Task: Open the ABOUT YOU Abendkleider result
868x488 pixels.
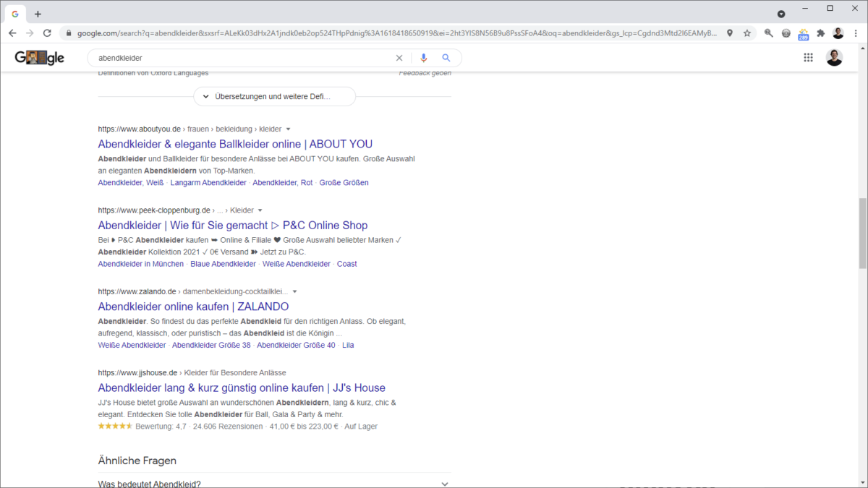Action: 235,144
